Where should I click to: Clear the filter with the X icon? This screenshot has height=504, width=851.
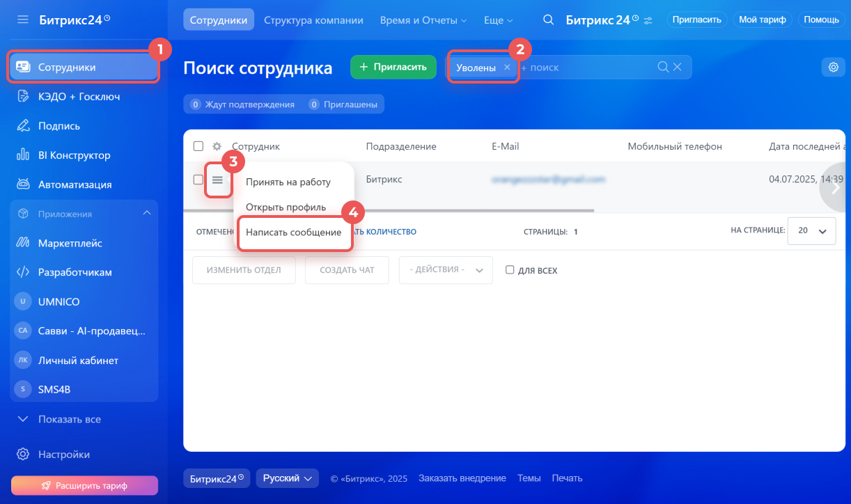[x=678, y=68]
